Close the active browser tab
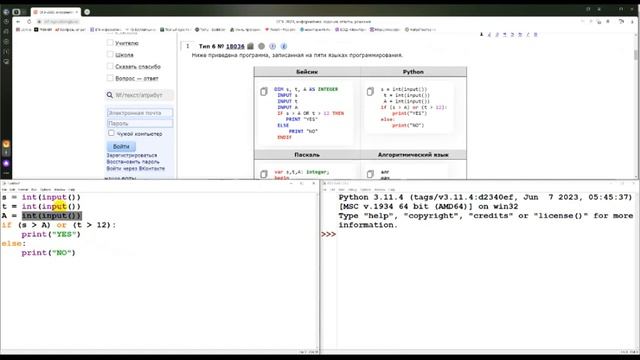640x360 pixels. [76, 12]
